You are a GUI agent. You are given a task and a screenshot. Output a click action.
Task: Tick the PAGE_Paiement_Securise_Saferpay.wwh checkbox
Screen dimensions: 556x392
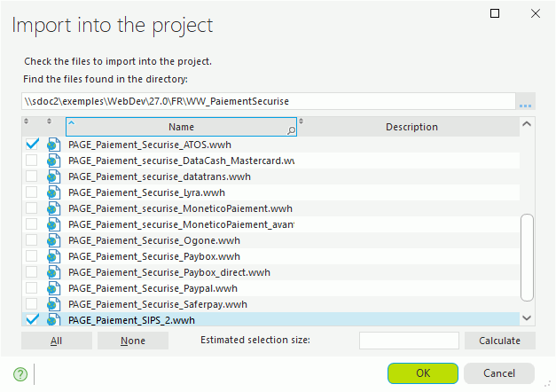(x=32, y=304)
